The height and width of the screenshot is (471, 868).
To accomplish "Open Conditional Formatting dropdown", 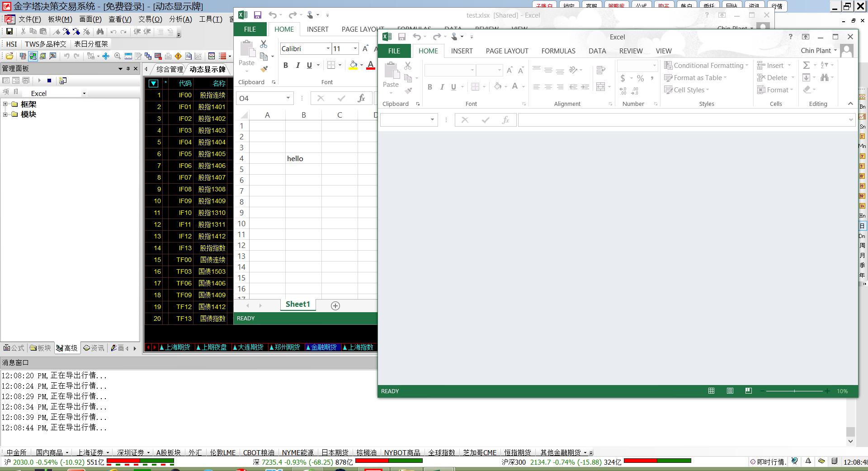I will pos(706,65).
